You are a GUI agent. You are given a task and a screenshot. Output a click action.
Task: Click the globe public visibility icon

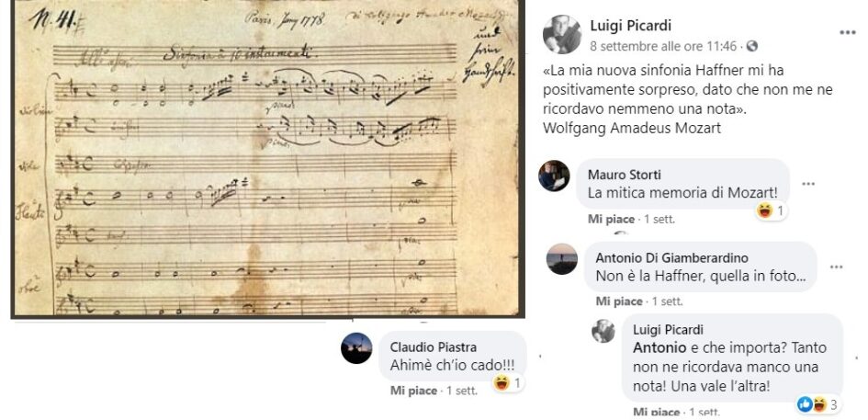pyautogui.click(x=751, y=47)
